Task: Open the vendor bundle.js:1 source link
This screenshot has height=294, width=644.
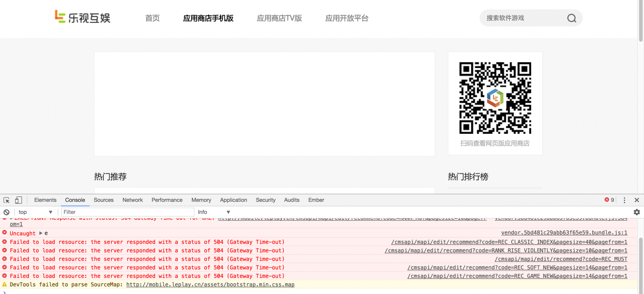Action: pyautogui.click(x=564, y=233)
